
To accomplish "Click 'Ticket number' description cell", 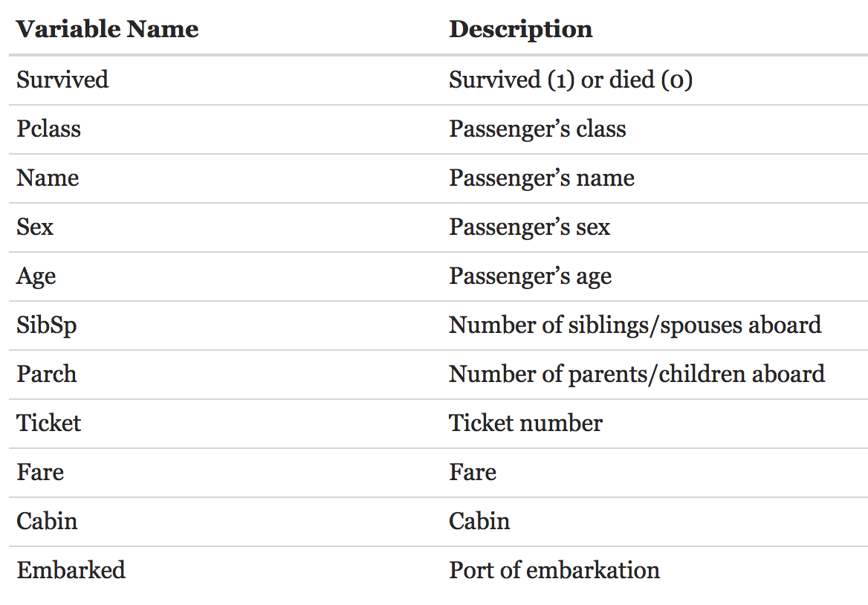I will tap(525, 424).
